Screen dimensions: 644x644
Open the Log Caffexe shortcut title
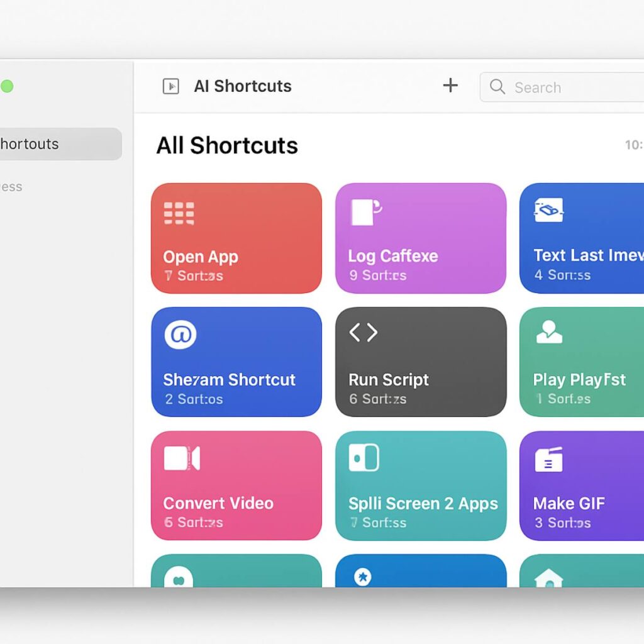(393, 257)
